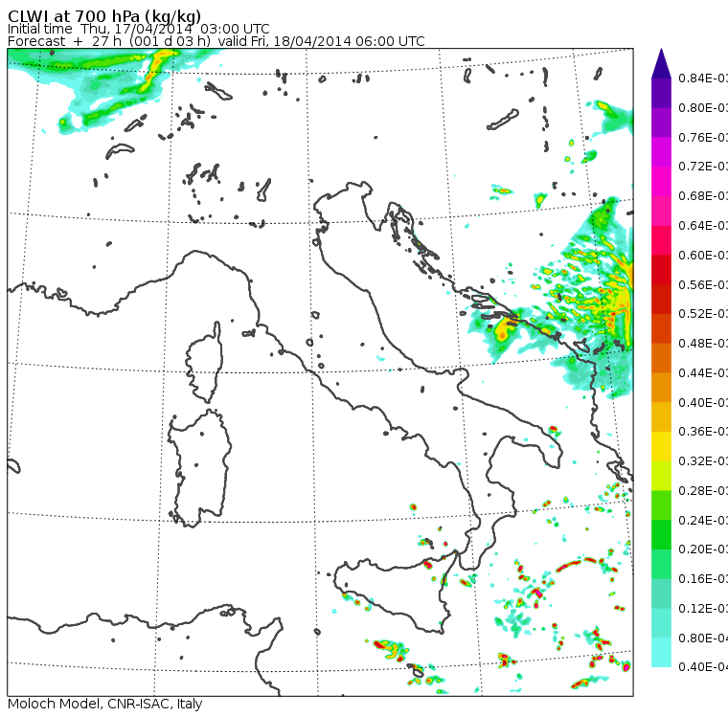728x717 pixels.
Task: Click the 0.76E-03 colorbar label
Action: point(703,137)
